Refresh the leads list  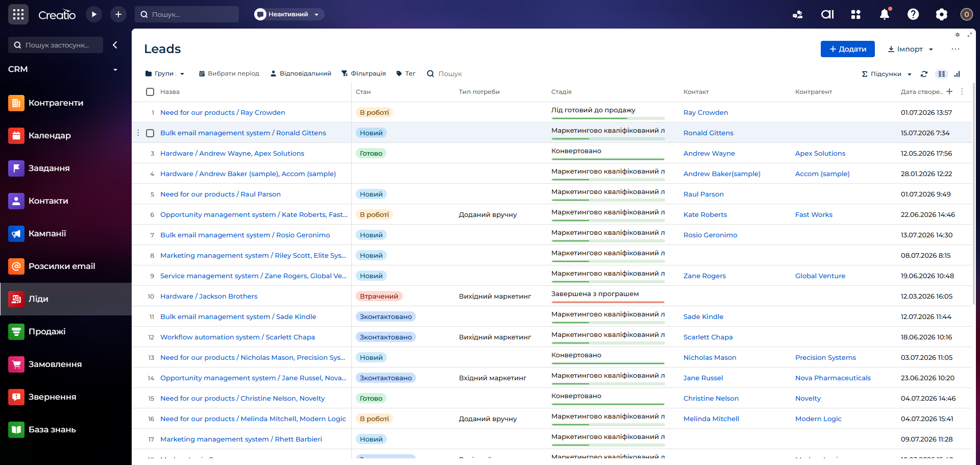pos(924,74)
